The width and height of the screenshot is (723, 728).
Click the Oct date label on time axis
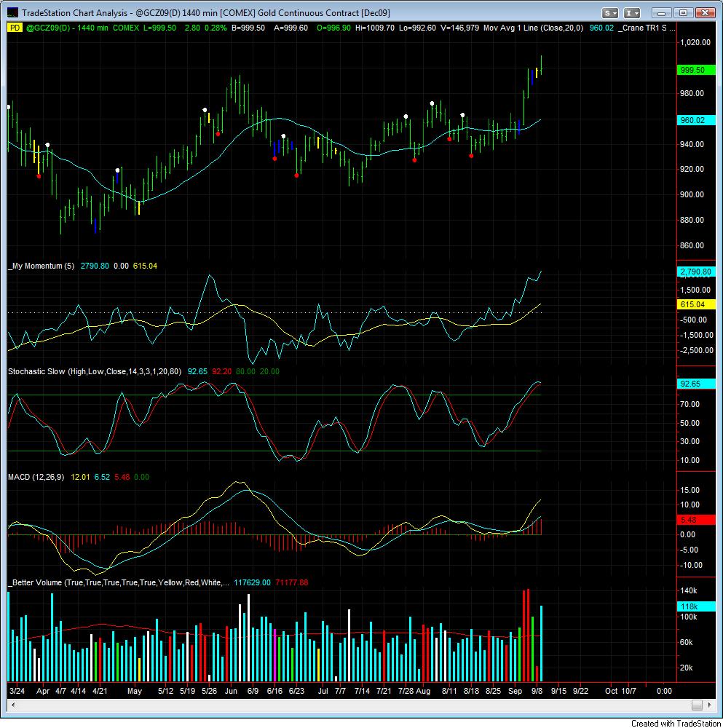611,691
